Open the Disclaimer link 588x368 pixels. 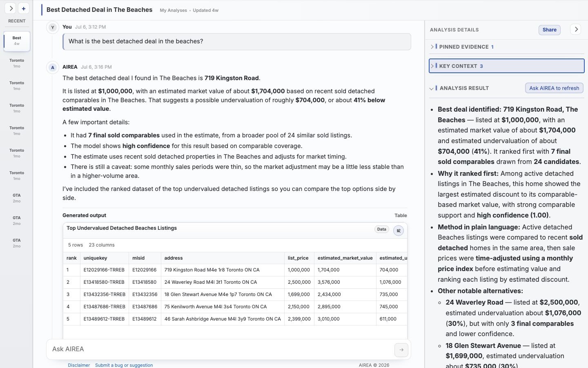[79, 365]
